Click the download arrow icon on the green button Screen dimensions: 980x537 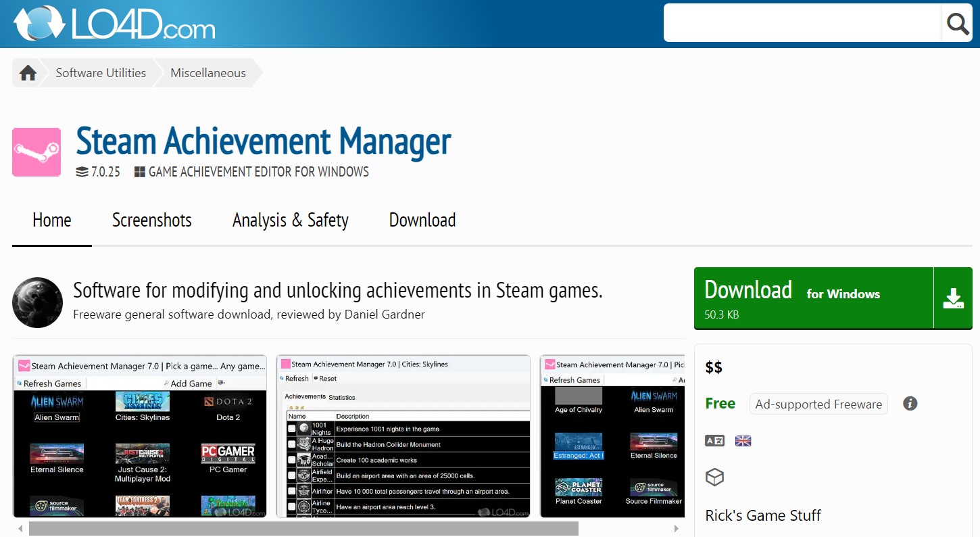coord(953,298)
